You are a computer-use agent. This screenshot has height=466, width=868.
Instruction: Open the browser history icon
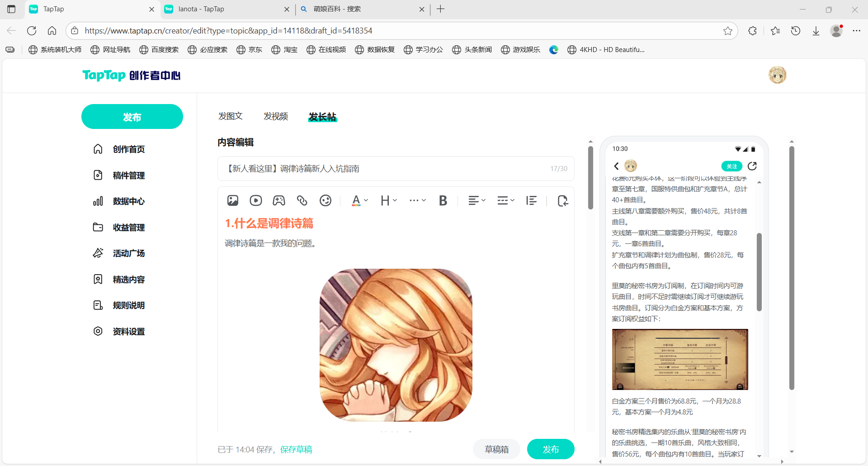coord(796,31)
